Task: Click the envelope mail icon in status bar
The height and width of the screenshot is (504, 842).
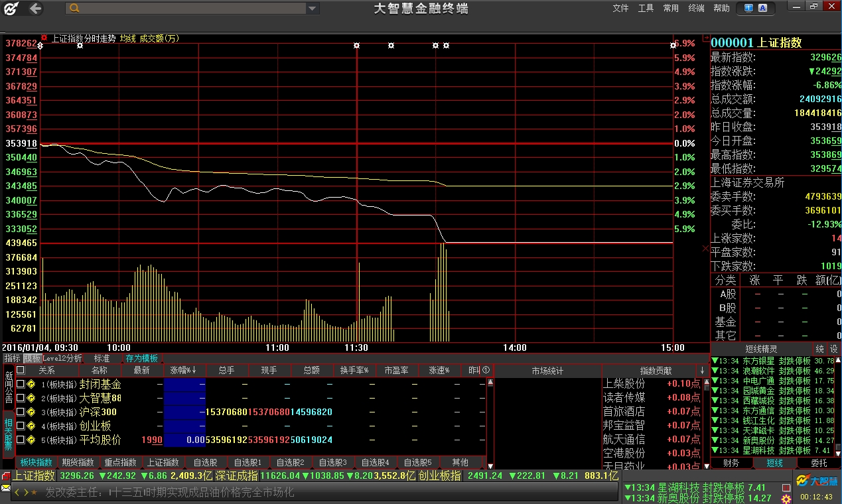Action: pos(6,489)
